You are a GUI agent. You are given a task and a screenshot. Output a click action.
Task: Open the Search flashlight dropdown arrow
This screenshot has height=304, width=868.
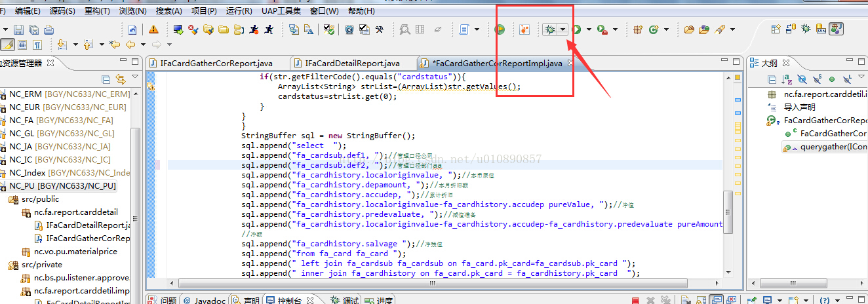pyautogui.click(x=732, y=29)
